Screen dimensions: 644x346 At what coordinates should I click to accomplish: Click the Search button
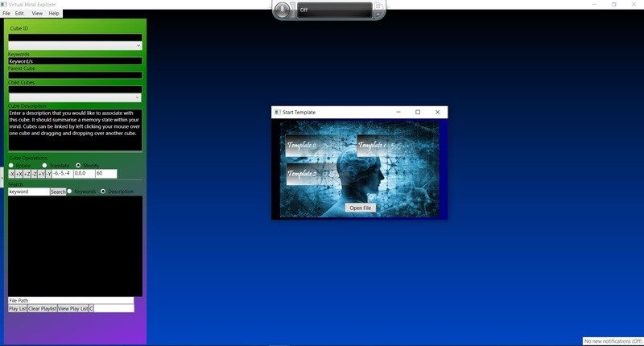click(58, 192)
